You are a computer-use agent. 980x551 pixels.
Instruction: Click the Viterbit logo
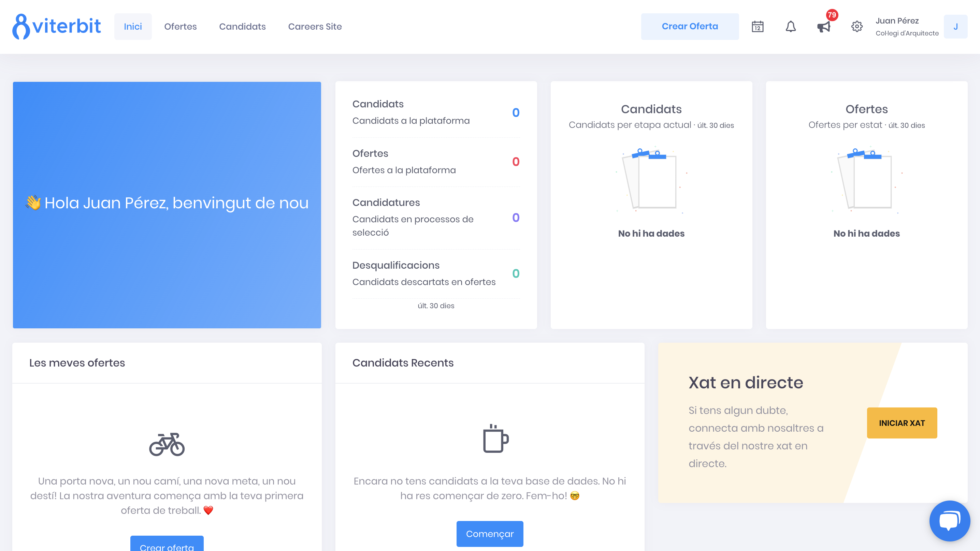coord(57,27)
